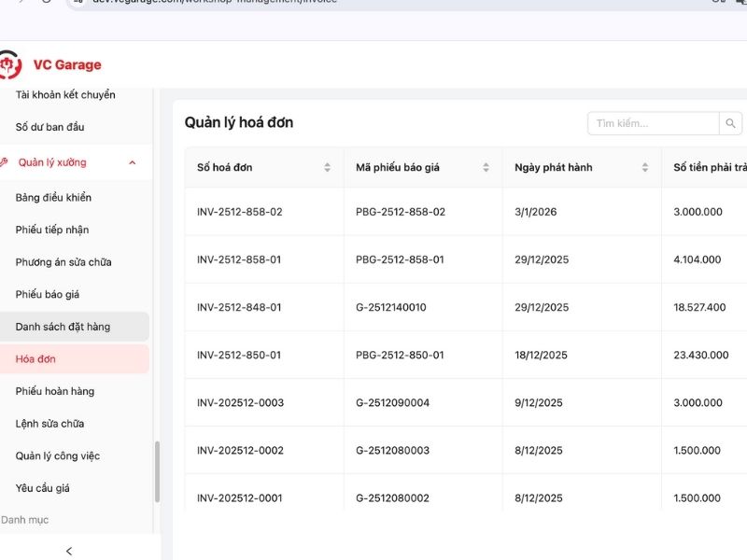The height and width of the screenshot is (560, 747).
Task: Click the search magnifier icon
Action: coord(730,122)
